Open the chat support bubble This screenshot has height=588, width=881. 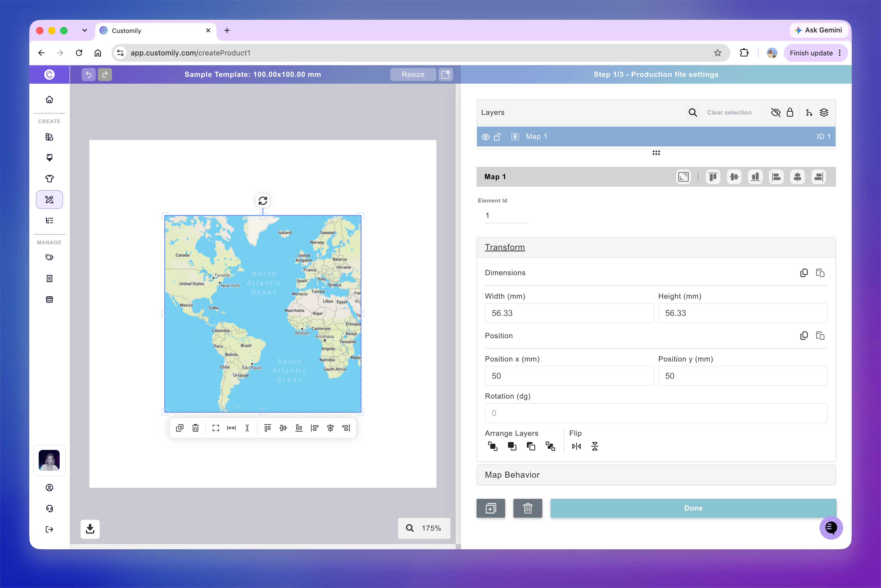coord(831,528)
